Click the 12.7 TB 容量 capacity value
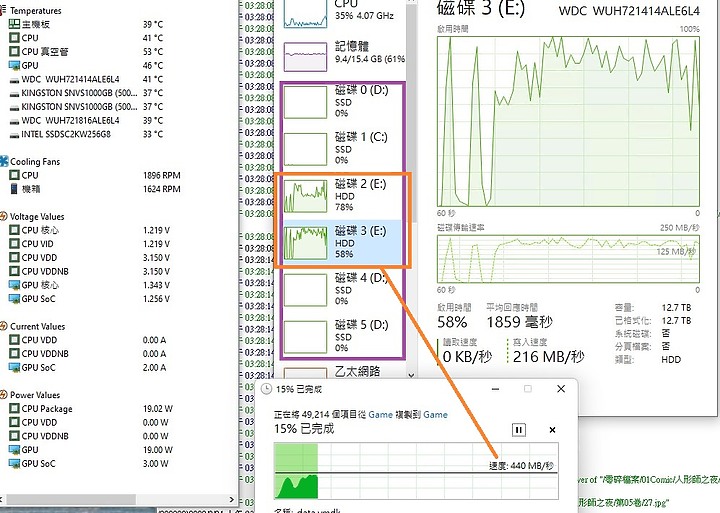Image resolution: width=720 pixels, height=513 pixels. [676, 307]
